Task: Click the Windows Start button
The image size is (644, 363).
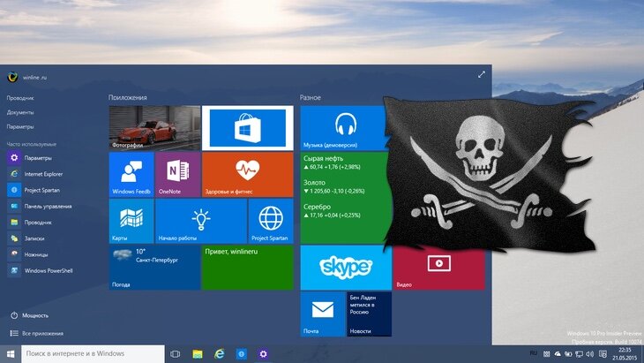Action: tap(11, 354)
